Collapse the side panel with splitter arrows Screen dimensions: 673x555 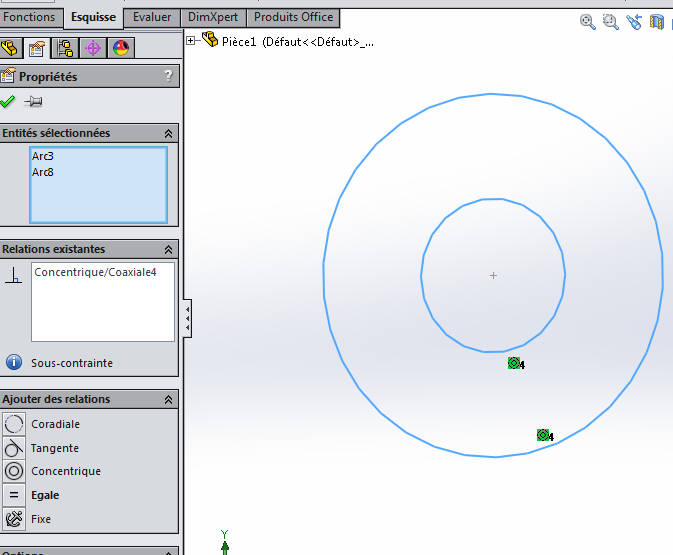click(x=188, y=318)
